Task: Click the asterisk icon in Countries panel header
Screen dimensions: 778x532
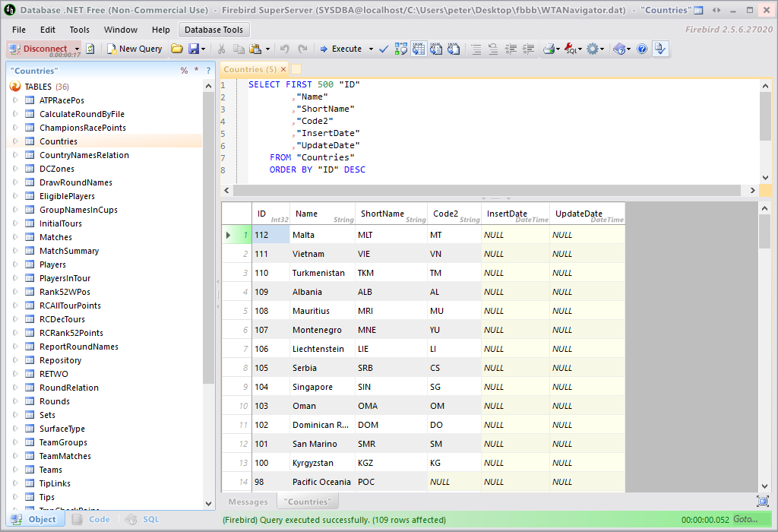Action: 197,70
